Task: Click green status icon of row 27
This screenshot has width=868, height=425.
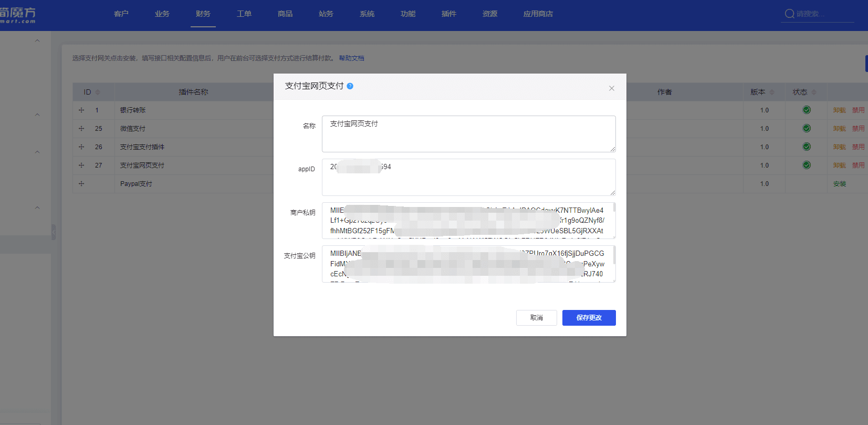Action: coord(807,165)
